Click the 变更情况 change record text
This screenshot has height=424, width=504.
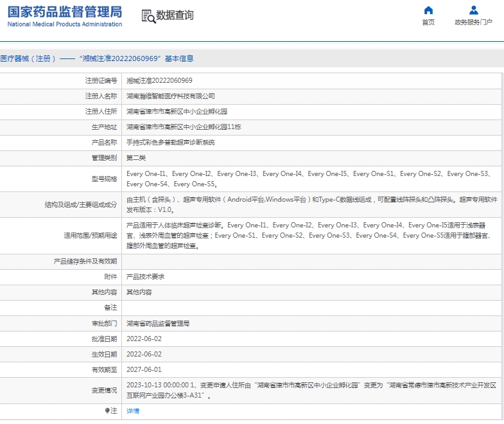[x=311, y=390]
